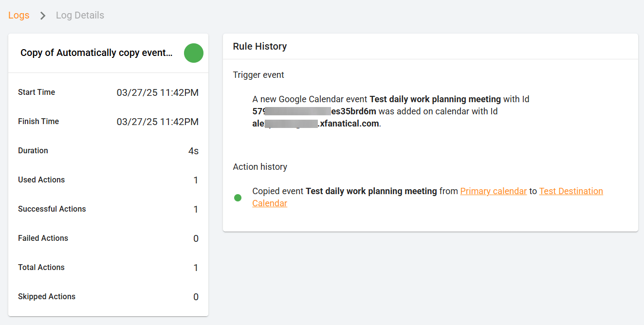Click the Successful Actions row label
The image size is (644, 325).
point(52,209)
